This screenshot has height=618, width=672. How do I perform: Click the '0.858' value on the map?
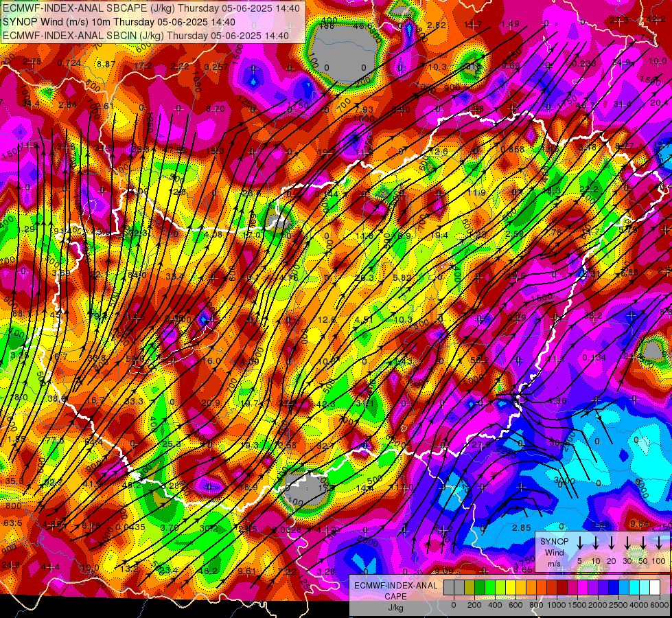click(x=512, y=149)
